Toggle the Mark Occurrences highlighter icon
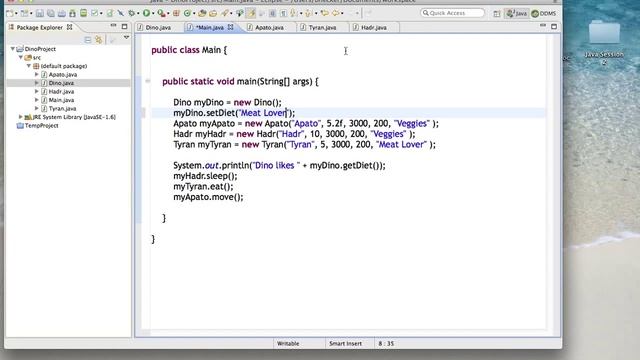This screenshot has width=640, height=360. [251, 13]
